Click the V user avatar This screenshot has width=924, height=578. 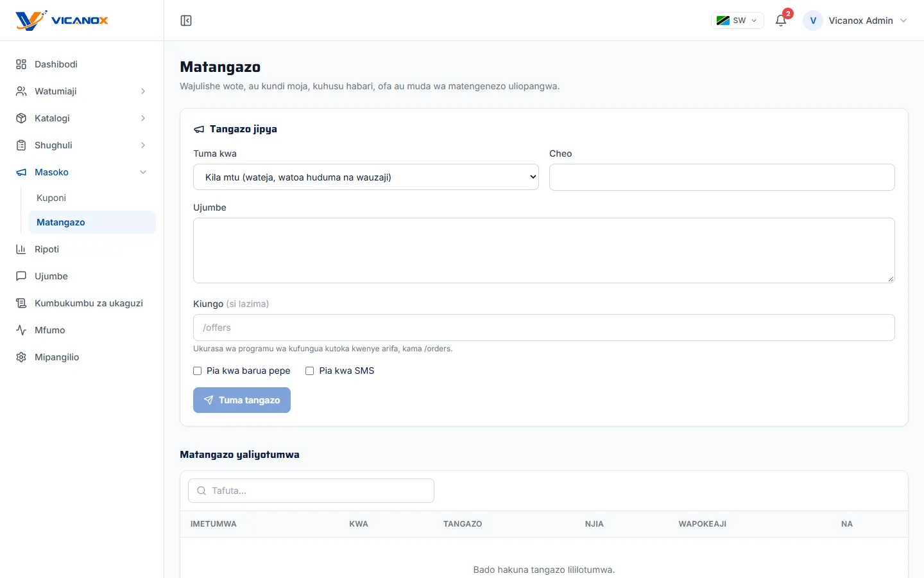[x=813, y=21]
